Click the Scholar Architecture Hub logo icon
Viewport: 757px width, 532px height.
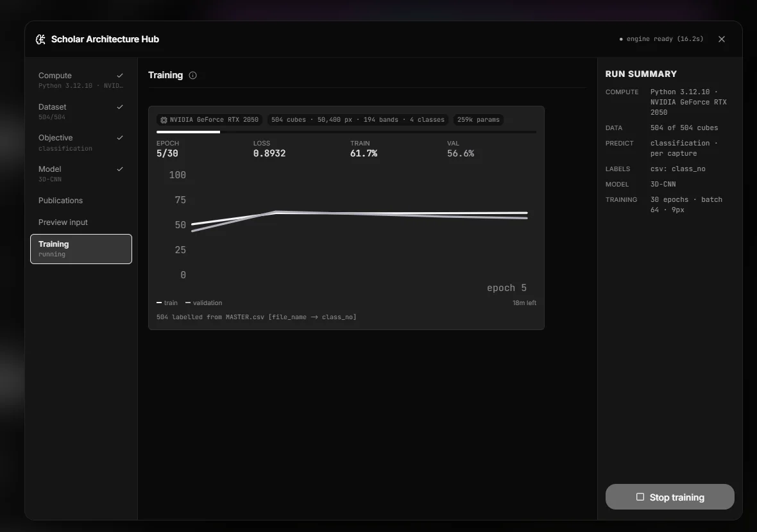pyautogui.click(x=40, y=39)
